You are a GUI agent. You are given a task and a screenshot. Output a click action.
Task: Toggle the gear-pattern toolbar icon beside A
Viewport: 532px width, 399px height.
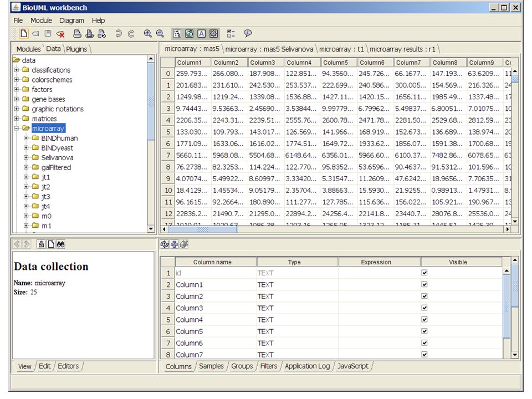point(214,33)
